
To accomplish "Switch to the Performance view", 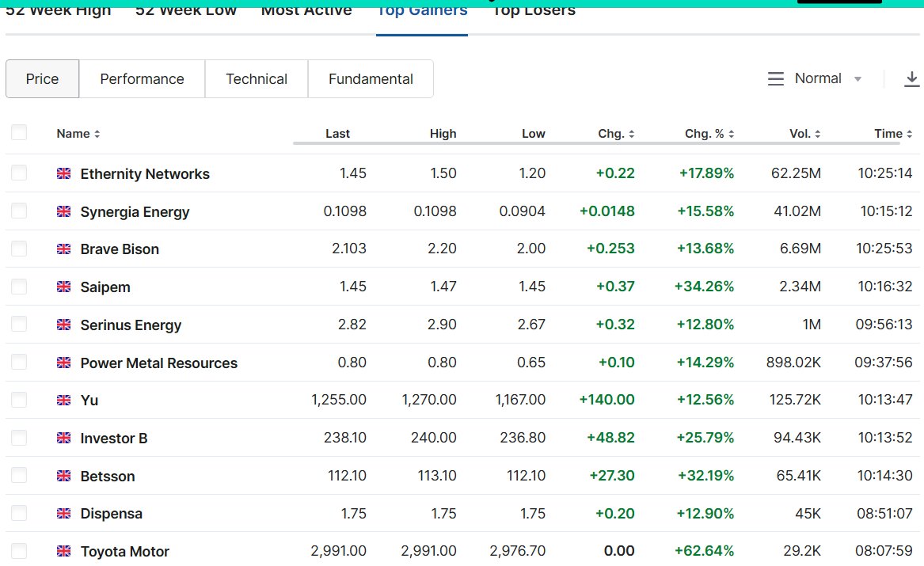I will (x=142, y=79).
